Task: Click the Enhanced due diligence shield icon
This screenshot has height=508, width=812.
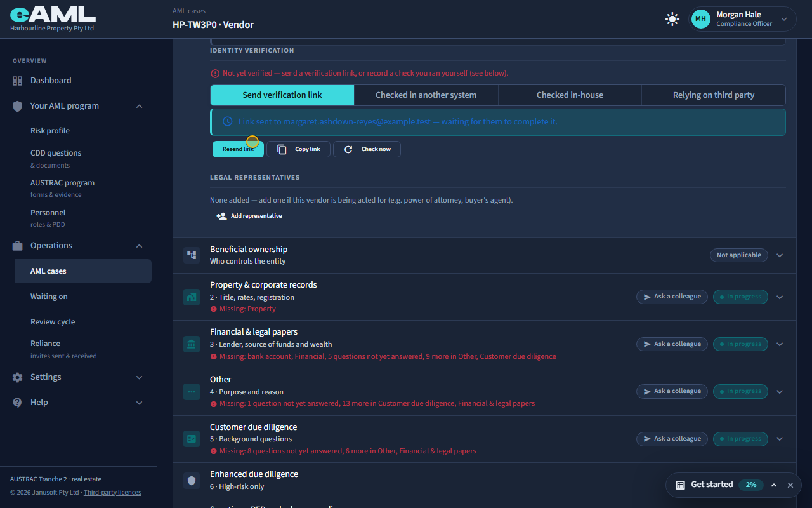Action: [x=192, y=480]
